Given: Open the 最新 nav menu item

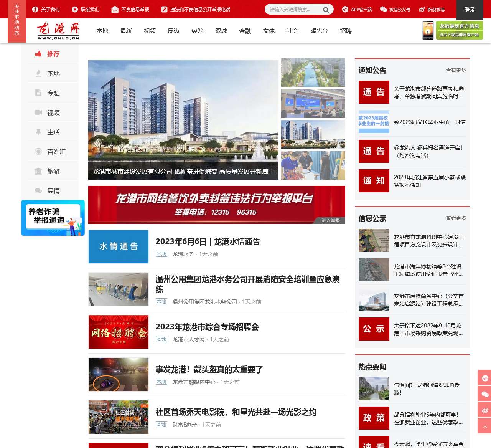Looking at the screenshot, I should [126, 31].
